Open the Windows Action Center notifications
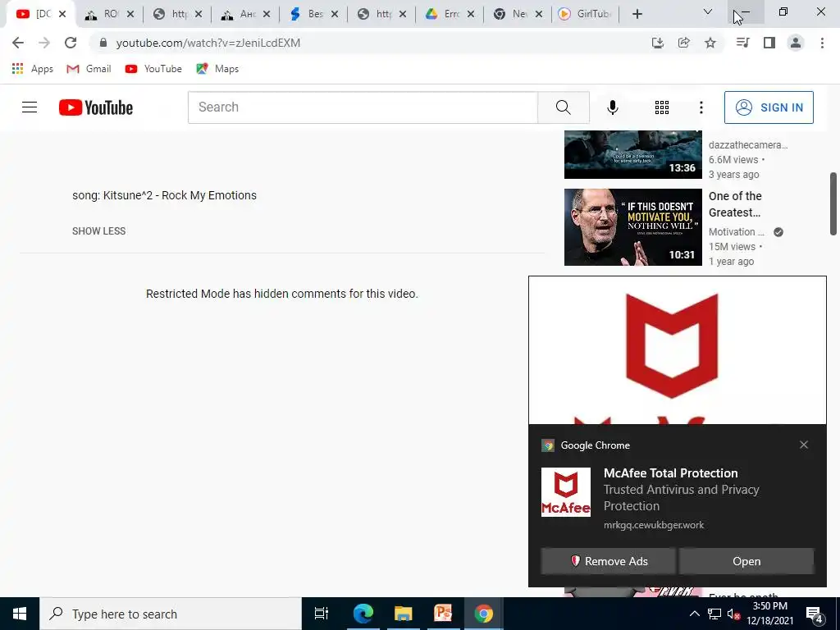840x630 pixels. pos(815,614)
